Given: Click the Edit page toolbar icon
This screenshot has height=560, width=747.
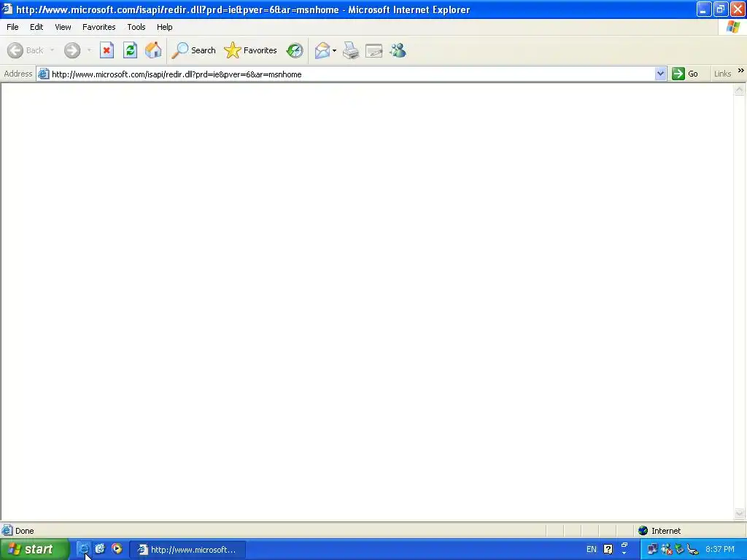Looking at the screenshot, I should pos(374,50).
